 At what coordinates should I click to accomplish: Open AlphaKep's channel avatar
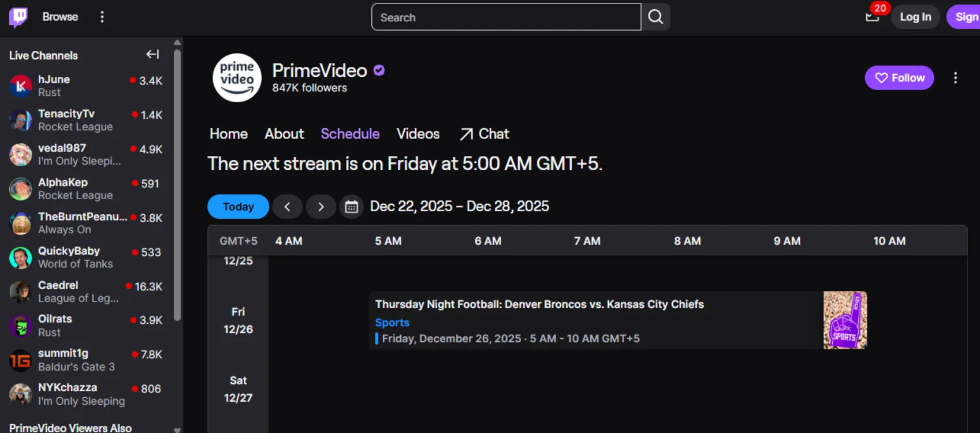tap(20, 189)
